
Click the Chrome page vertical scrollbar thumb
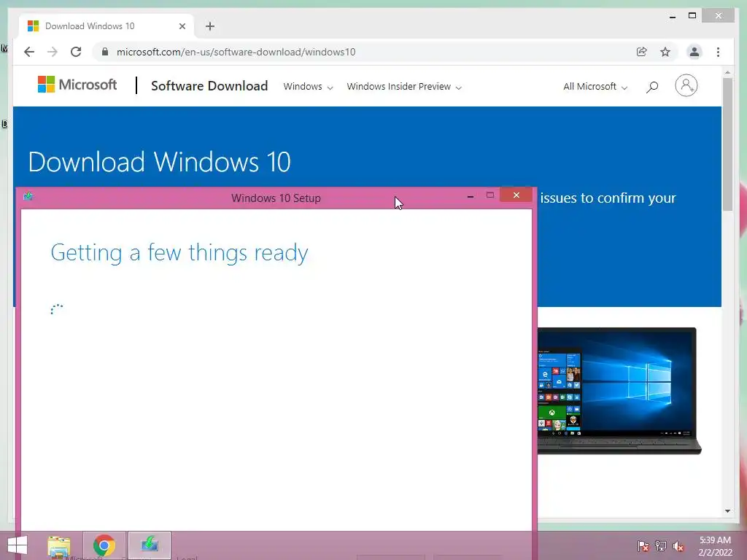tap(727, 143)
